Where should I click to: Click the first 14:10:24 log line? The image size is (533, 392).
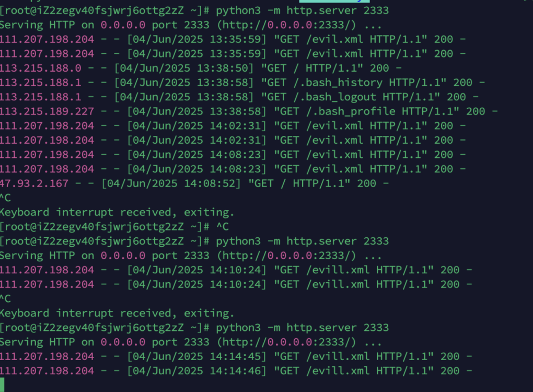tap(236, 270)
